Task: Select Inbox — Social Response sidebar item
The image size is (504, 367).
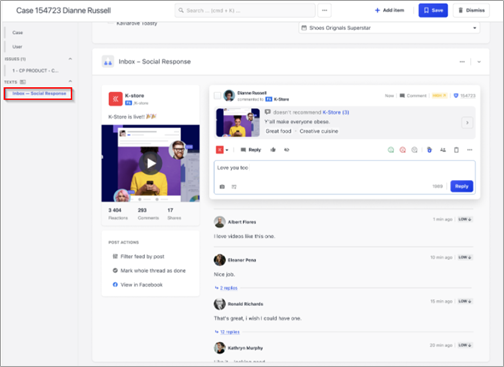Action: coord(39,93)
